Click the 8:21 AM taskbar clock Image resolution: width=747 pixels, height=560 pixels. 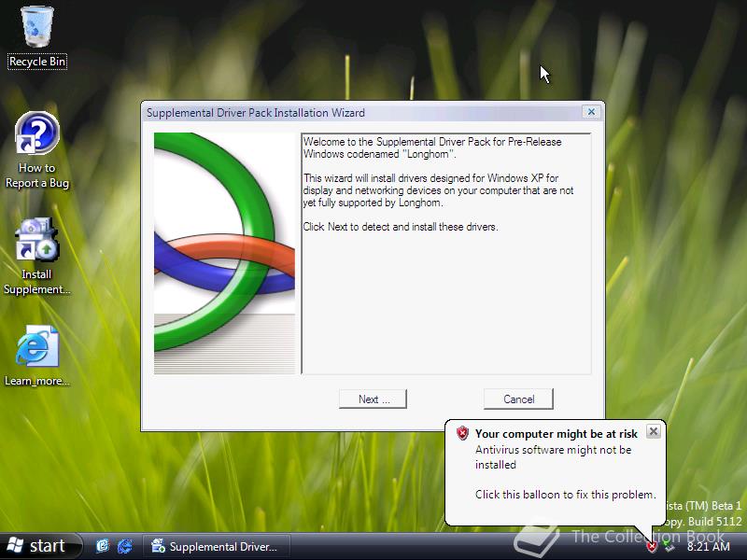(708, 546)
